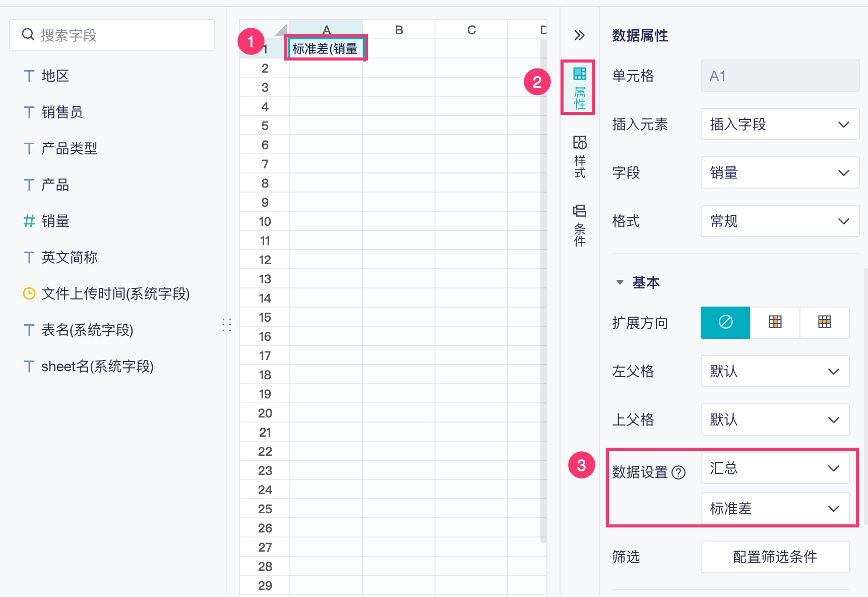Expand the 格式 dropdown showing 常规

click(779, 221)
